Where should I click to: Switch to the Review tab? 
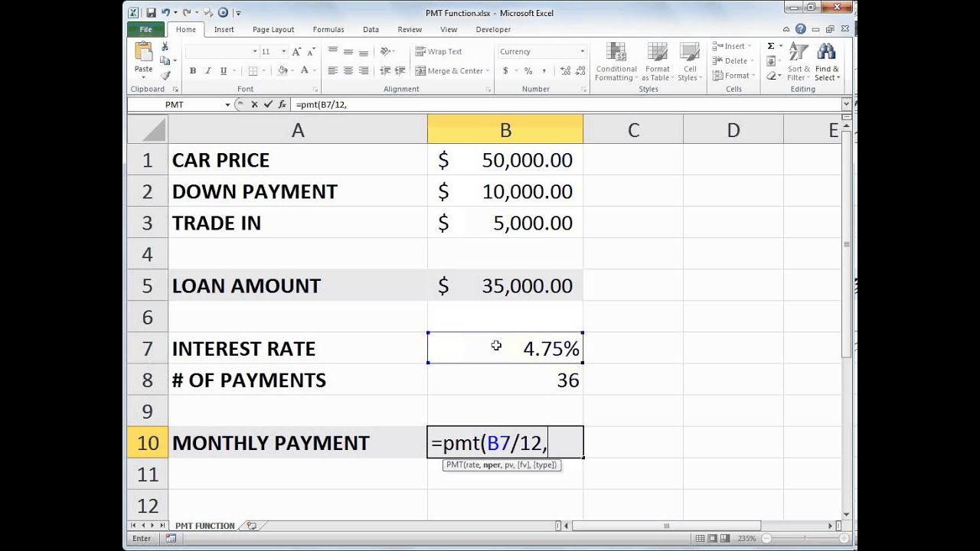point(410,29)
